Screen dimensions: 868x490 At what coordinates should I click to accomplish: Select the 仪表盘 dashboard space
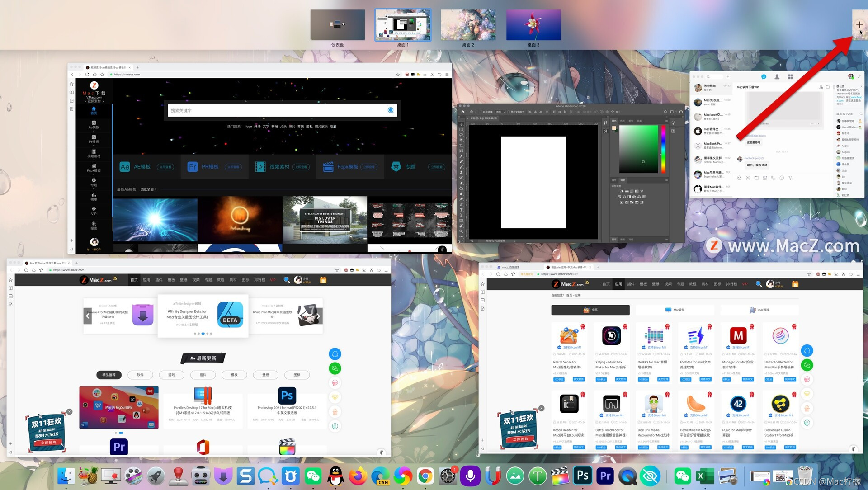[x=337, y=25]
